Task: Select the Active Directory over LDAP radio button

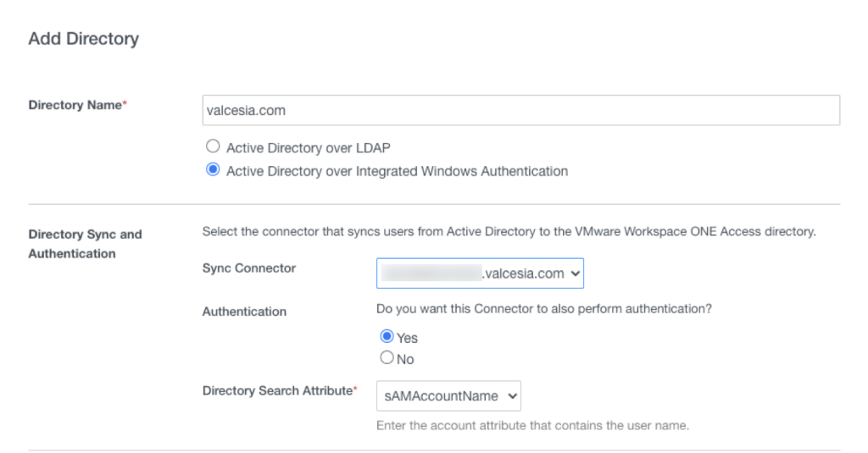Action: [x=213, y=146]
